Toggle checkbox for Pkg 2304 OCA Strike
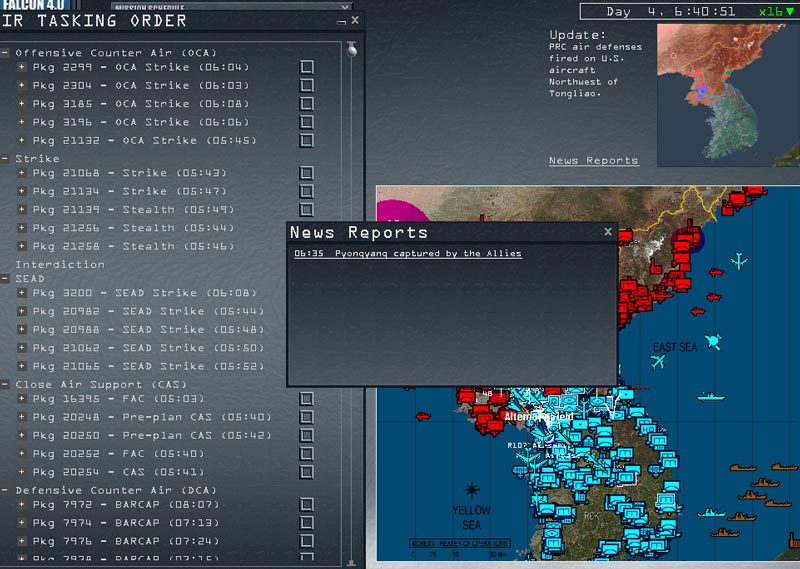The image size is (800, 569). tap(307, 86)
